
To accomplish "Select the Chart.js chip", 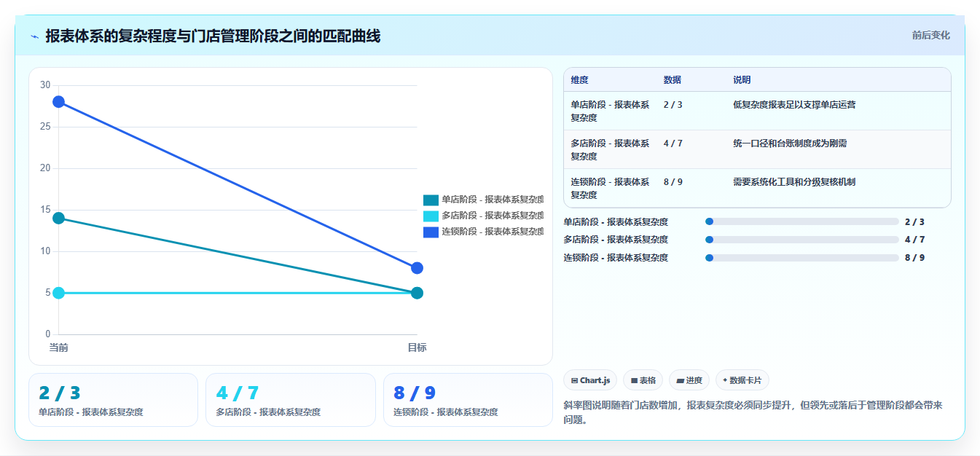I will [590, 380].
